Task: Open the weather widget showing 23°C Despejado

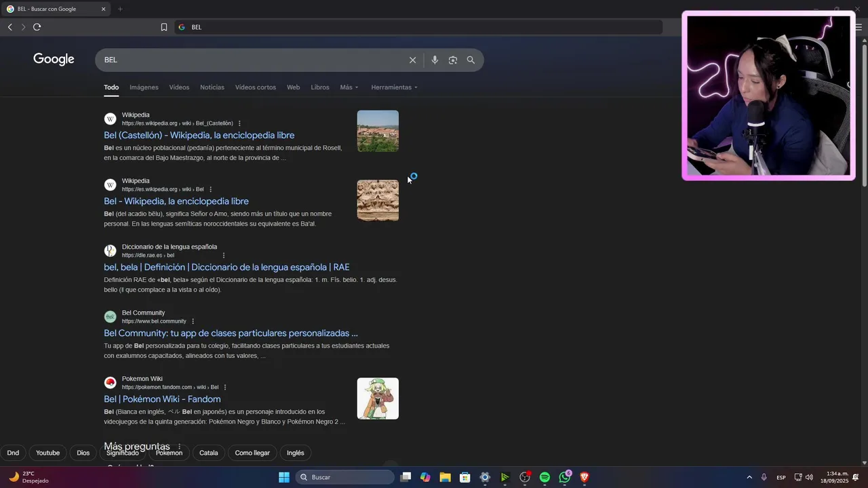Action: tap(28, 477)
